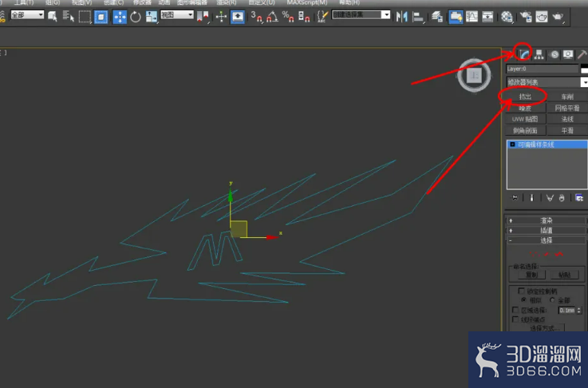The height and width of the screenshot is (388, 588).
Task: Click Remove Modifier from stack icon
Action: [x=562, y=198]
